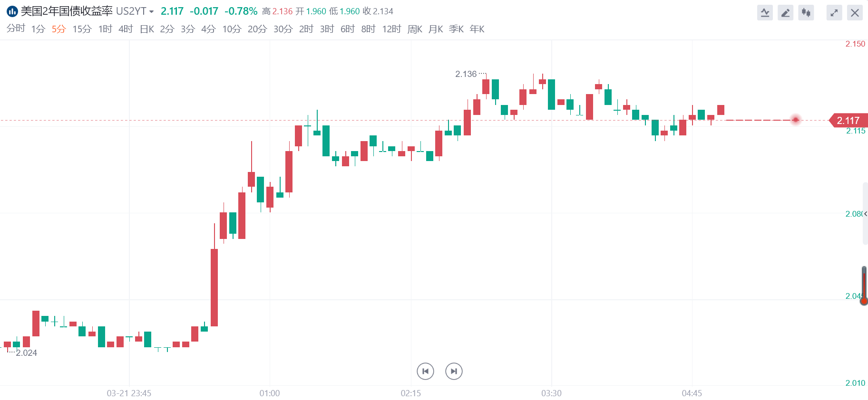
Task: Pick the 4时 interval tab
Action: point(126,29)
